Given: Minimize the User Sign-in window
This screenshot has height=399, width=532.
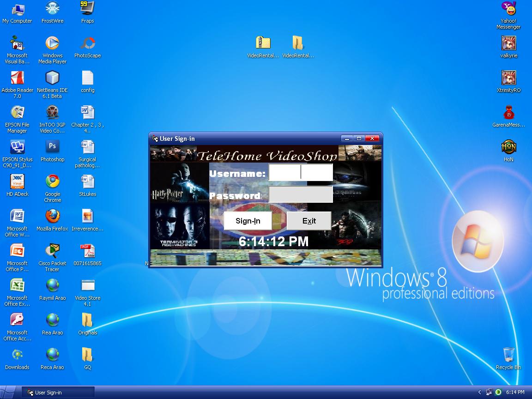Looking at the screenshot, I should (347, 139).
